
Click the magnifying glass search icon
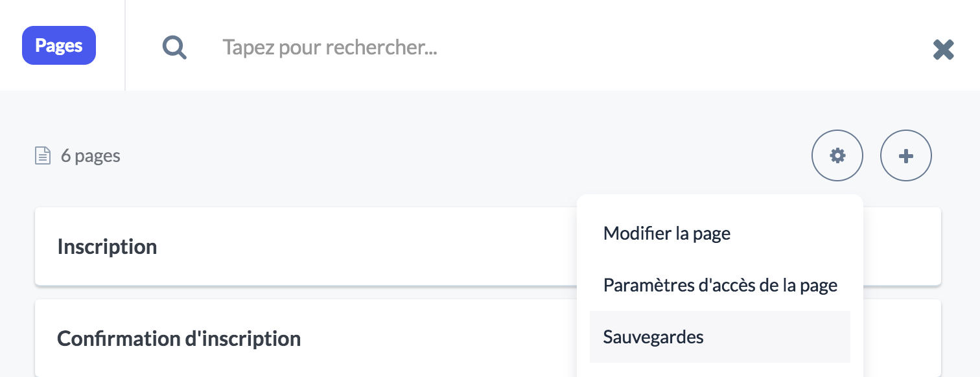[x=174, y=47]
